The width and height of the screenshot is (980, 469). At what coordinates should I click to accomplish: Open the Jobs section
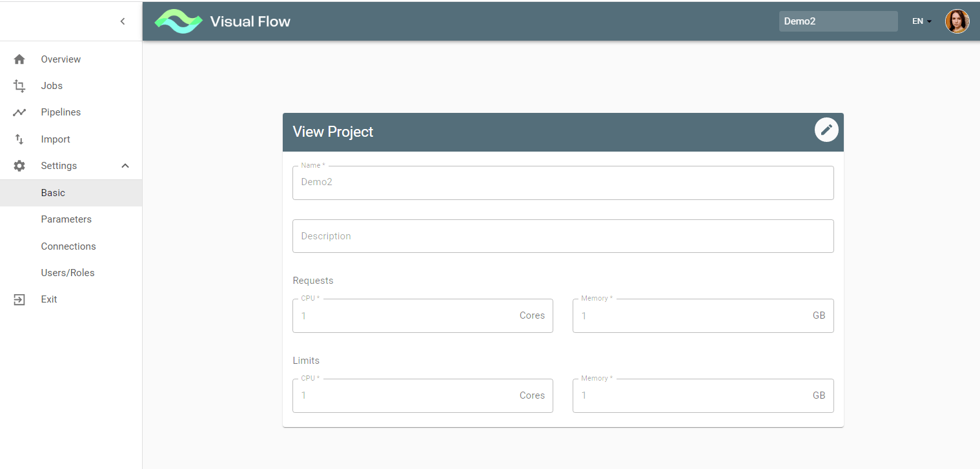52,86
